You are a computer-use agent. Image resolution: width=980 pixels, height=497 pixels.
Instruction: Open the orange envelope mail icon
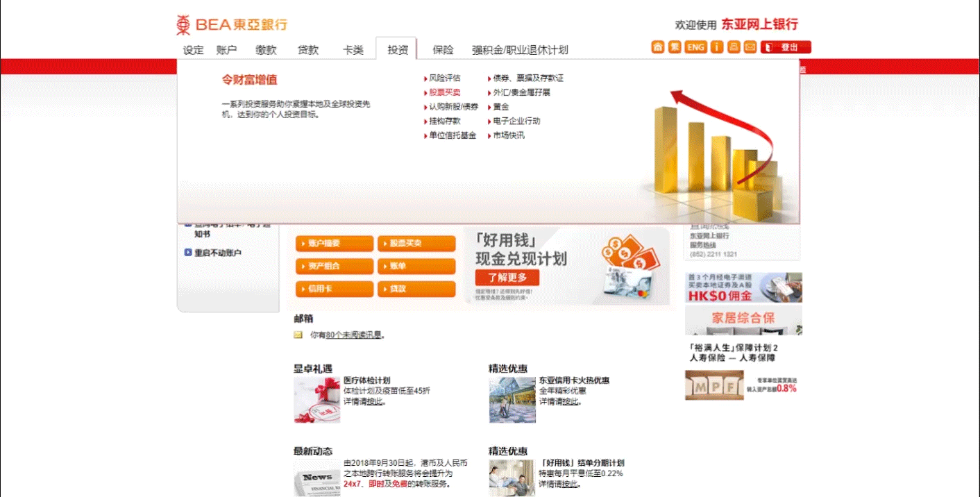[750, 47]
